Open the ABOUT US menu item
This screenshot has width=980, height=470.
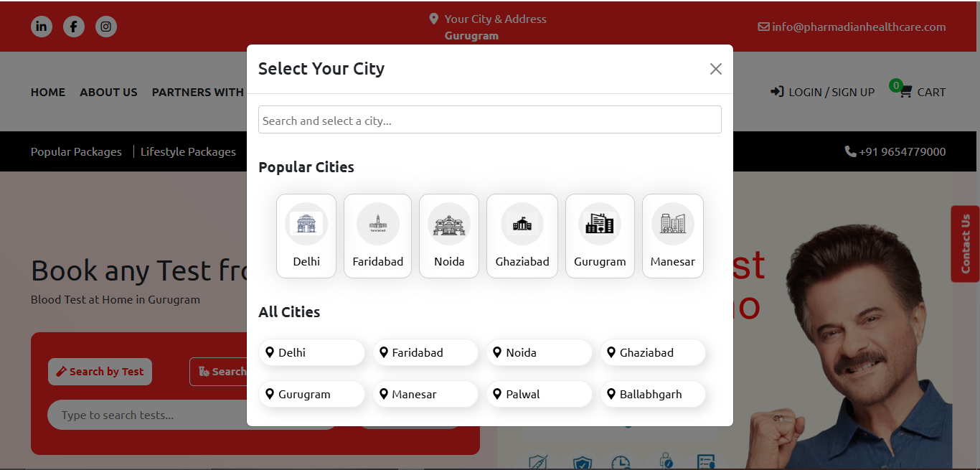click(x=108, y=92)
